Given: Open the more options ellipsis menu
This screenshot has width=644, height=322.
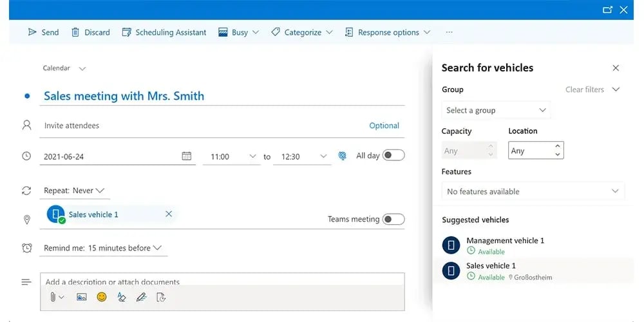Looking at the screenshot, I should [x=449, y=32].
